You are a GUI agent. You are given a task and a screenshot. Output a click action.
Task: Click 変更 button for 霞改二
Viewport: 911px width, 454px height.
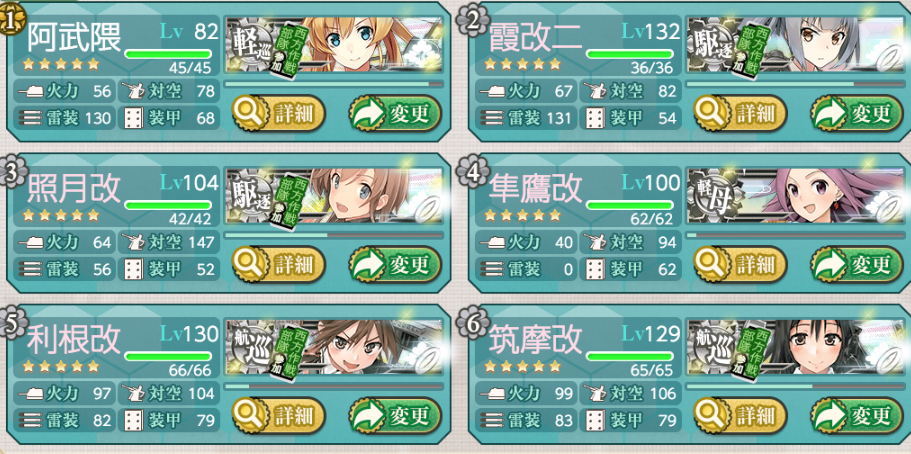click(856, 113)
